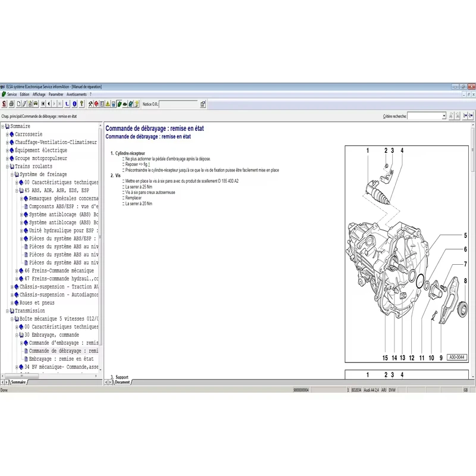476x476 pixels.
Task: Collapse the Système de freinage node
Action: tap(12, 174)
